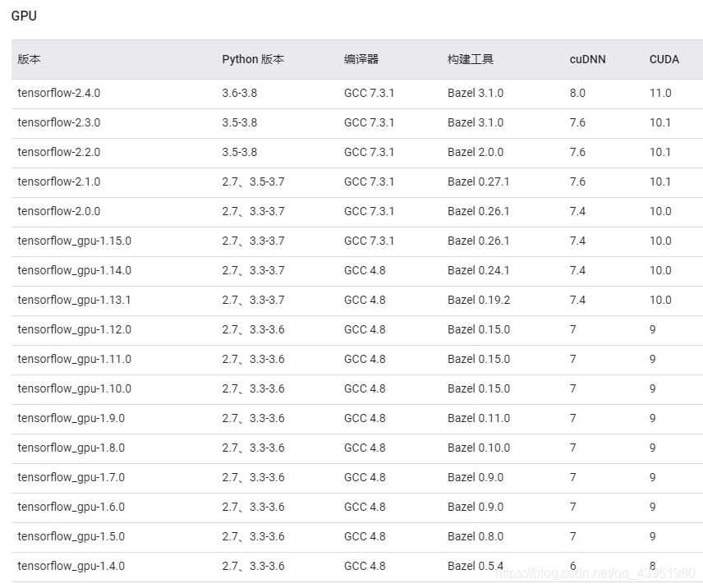Click Python version in tensorflow_gpu-1.12.0 row
Viewport: 703px width, 588px height.
pyautogui.click(x=253, y=329)
